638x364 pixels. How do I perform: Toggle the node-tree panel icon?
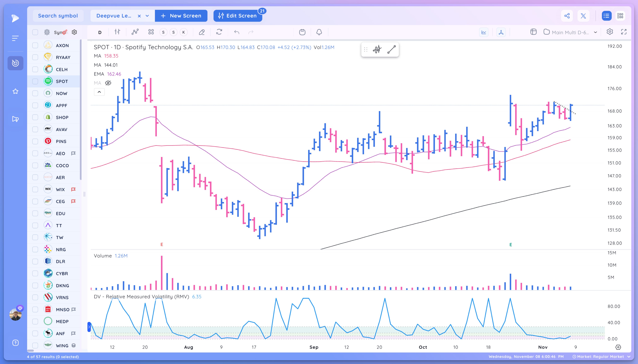coord(501,32)
